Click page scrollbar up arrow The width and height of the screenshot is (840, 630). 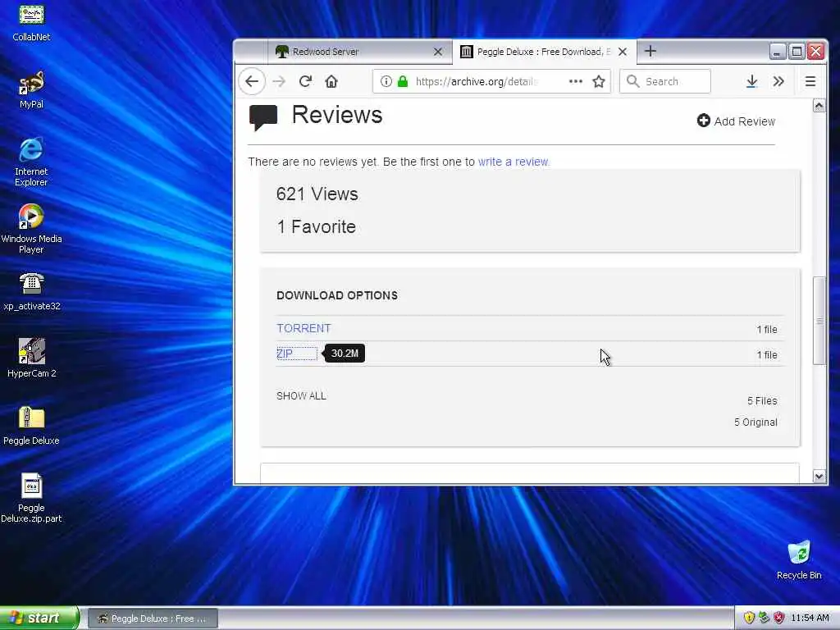pyautogui.click(x=819, y=106)
